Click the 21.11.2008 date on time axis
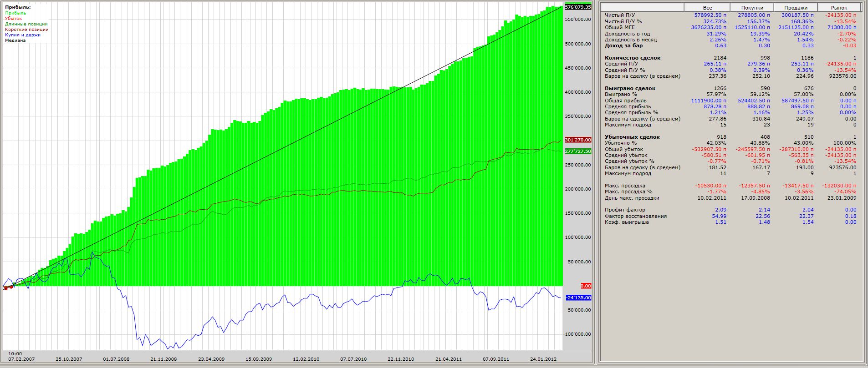The height and width of the screenshot is (368, 868). 163,359
